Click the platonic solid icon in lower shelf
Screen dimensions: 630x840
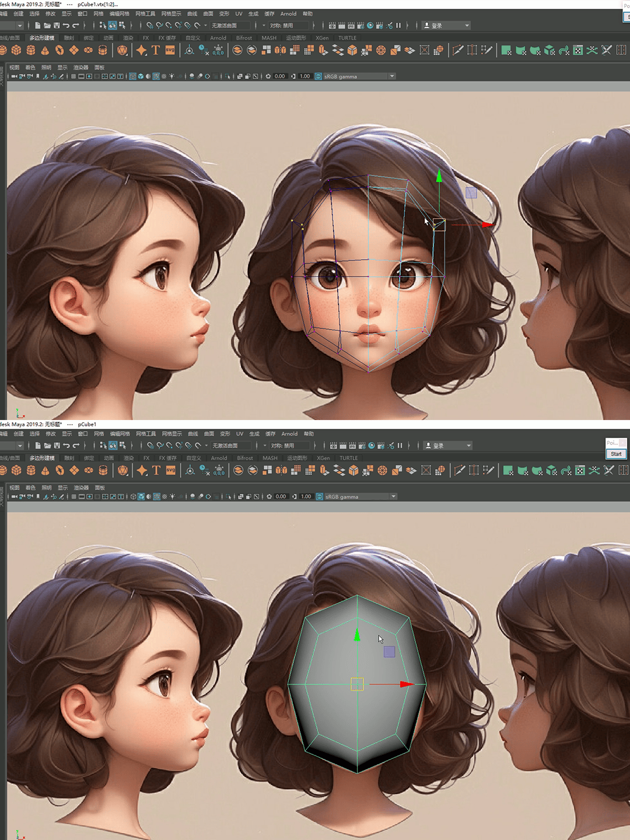(x=123, y=471)
